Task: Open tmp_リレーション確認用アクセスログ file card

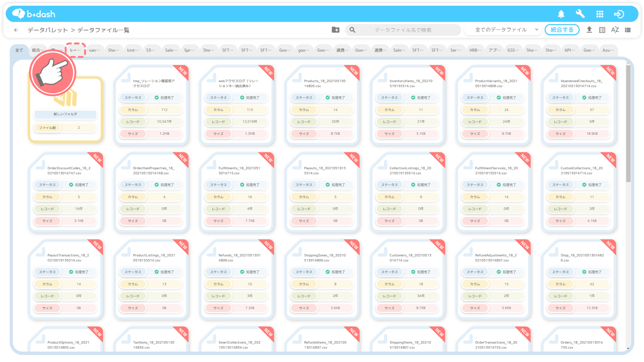Action: 151,106
